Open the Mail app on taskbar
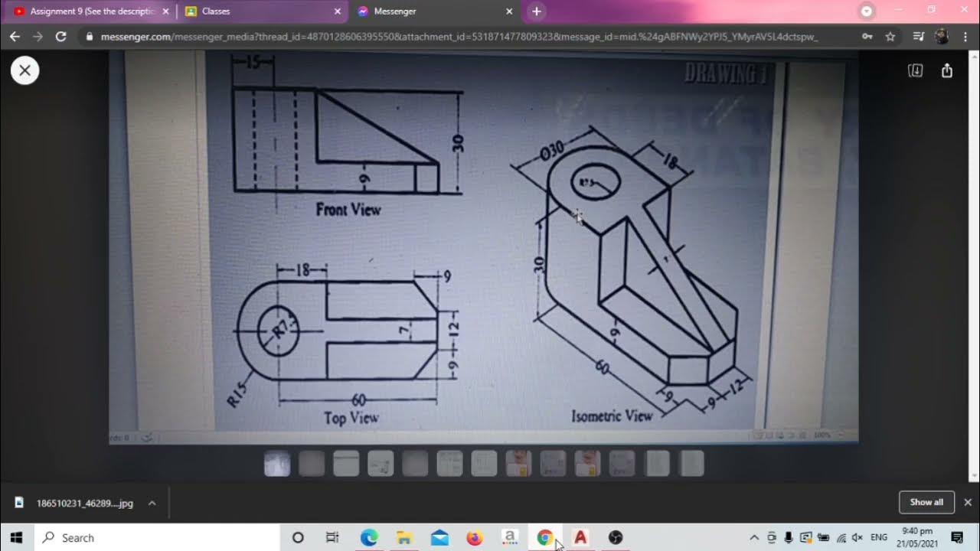The image size is (980, 551). point(439,538)
